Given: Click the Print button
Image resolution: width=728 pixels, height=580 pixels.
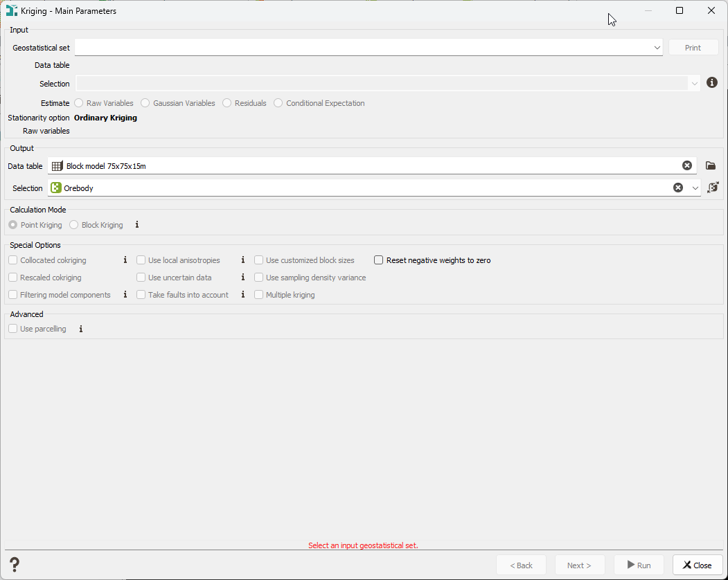Looking at the screenshot, I should (693, 47).
